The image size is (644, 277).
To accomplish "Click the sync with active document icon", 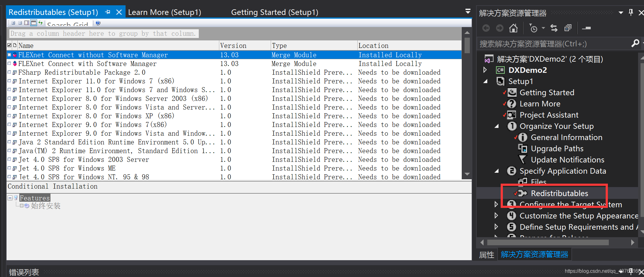I will point(554,28).
